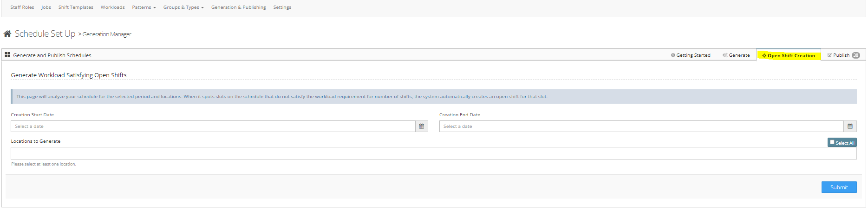This screenshot has width=868, height=213.
Task: Tick the Select All checkbox
Action: (832, 142)
